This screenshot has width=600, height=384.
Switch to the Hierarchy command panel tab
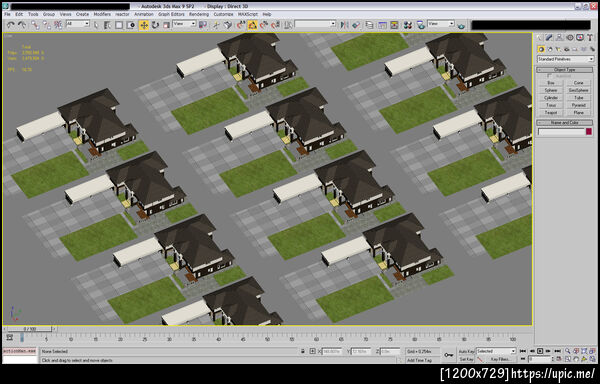tap(560, 37)
